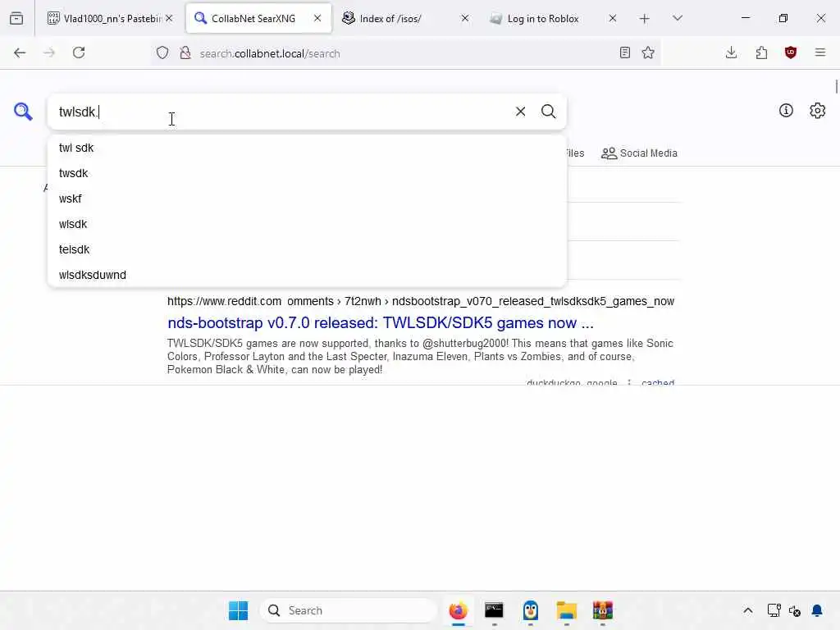Clear the search query with X

520,112
